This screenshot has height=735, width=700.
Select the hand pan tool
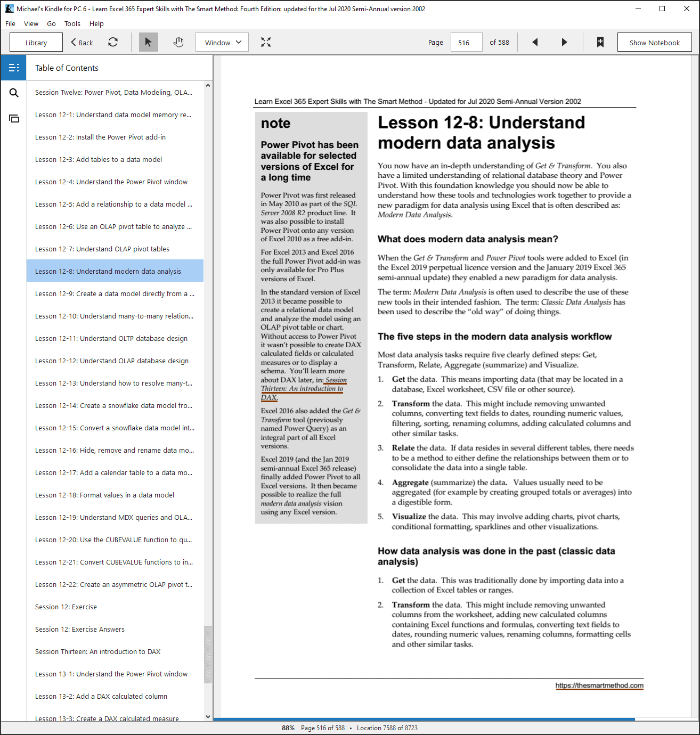click(x=178, y=42)
